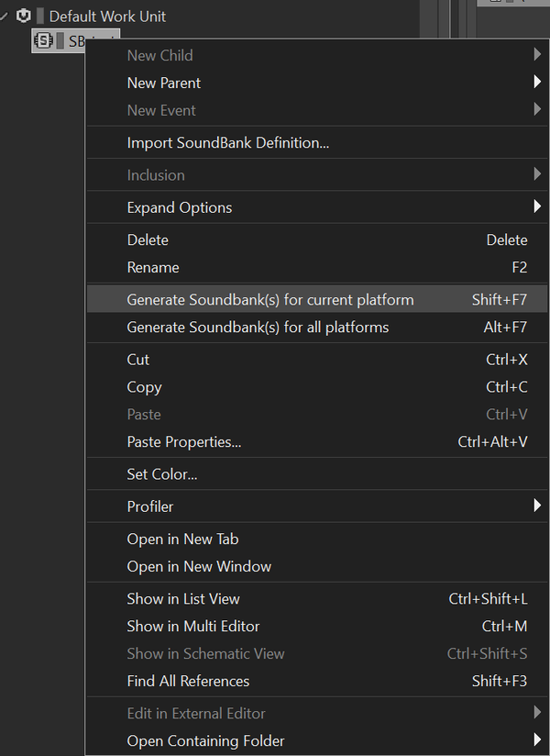Choose Import SoundBank Definition...
550x756 pixels.
click(228, 143)
